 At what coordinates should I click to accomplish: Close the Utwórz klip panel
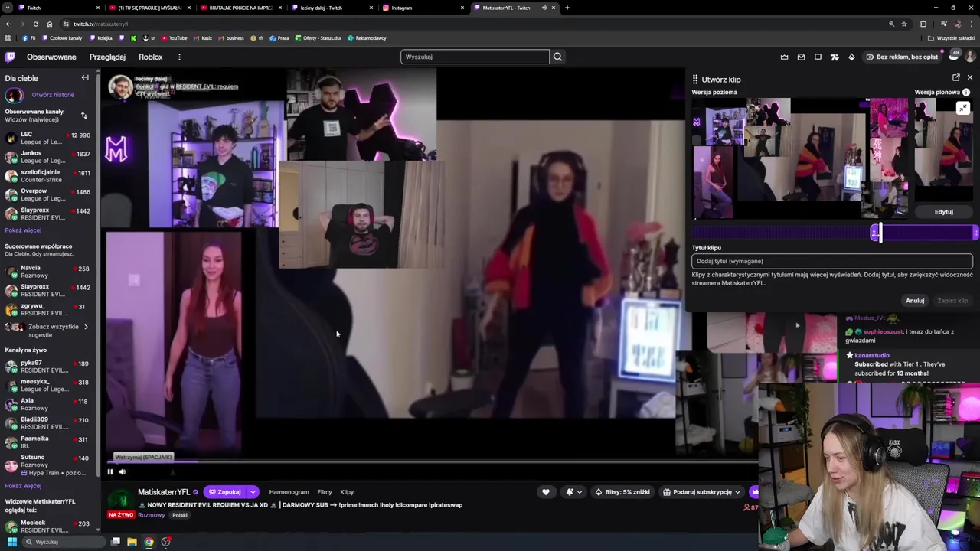pyautogui.click(x=970, y=78)
